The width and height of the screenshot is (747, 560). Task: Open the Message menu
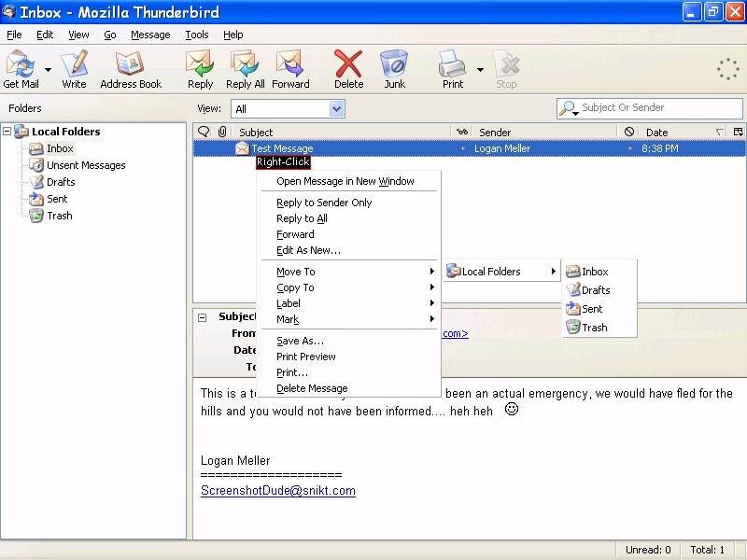point(150,35)
